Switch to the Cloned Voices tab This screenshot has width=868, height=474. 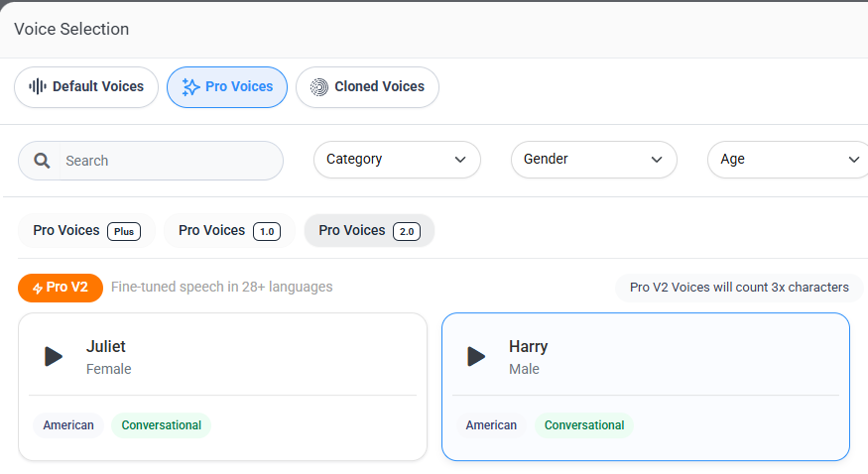tap(368, 87)
